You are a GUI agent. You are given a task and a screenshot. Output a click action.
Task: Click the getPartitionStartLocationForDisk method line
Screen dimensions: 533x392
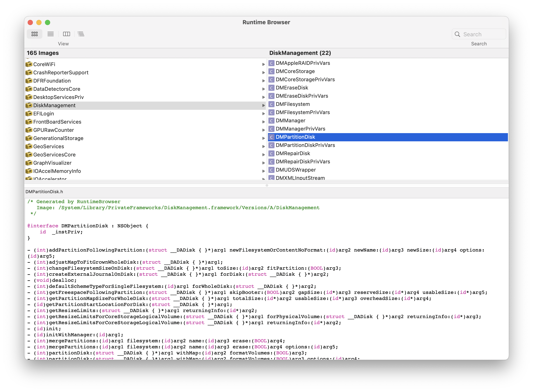130,304
